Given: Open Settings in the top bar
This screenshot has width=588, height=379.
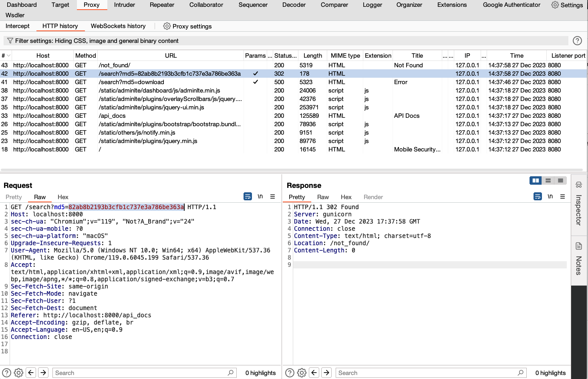Looking at the screenshot, I should coord(567,5).
